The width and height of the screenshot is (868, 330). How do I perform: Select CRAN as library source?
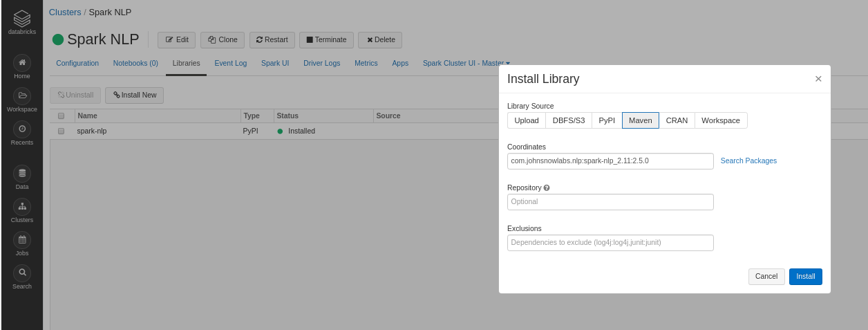[x=677, y=120]
